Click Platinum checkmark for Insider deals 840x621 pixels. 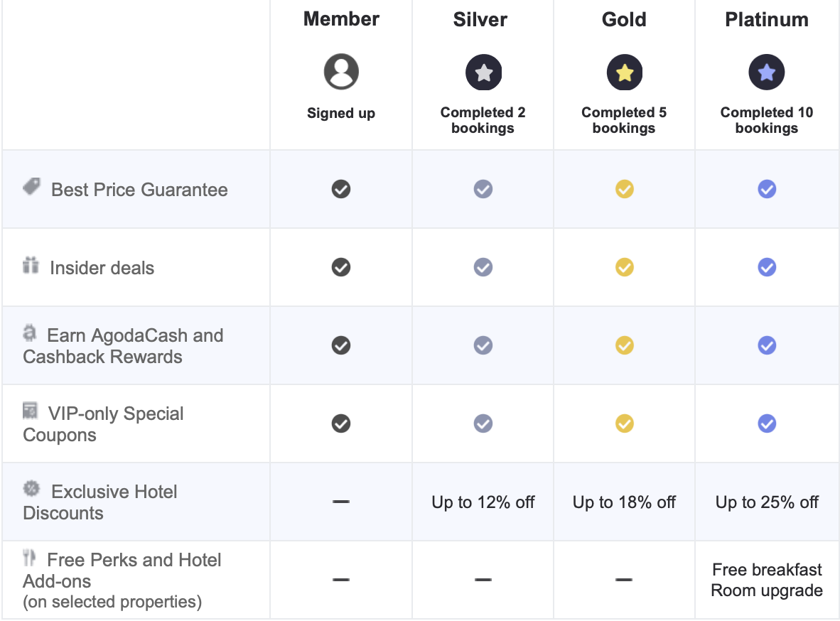point(767,267)
